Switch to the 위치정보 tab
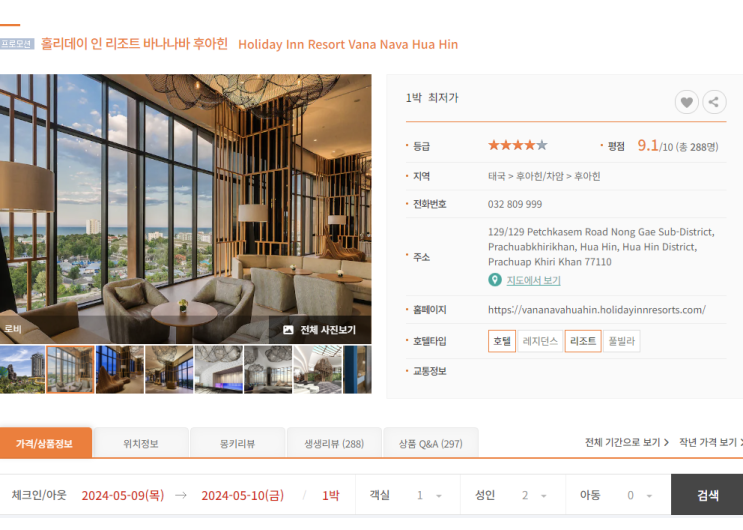743x530 pixels. pos(141,444)
